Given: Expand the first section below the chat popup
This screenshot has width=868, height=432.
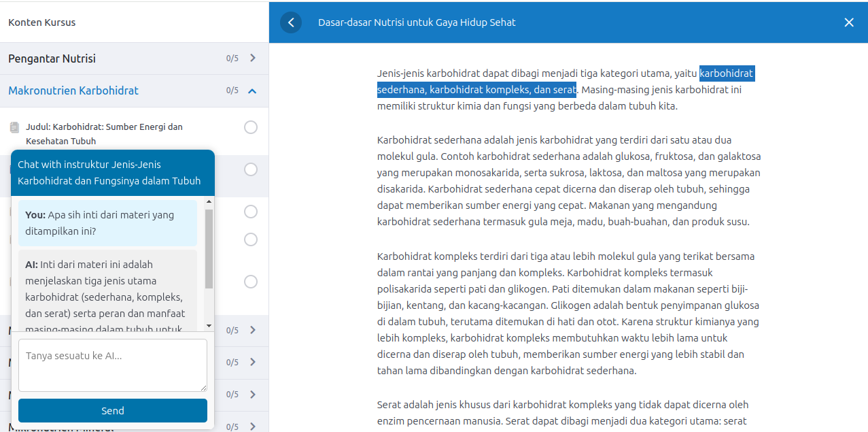Looking at the screenshot, I should (x=253, y=330).
